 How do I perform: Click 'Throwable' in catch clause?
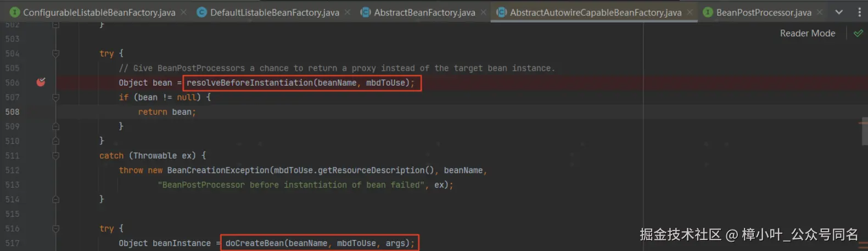pos(155,155)
